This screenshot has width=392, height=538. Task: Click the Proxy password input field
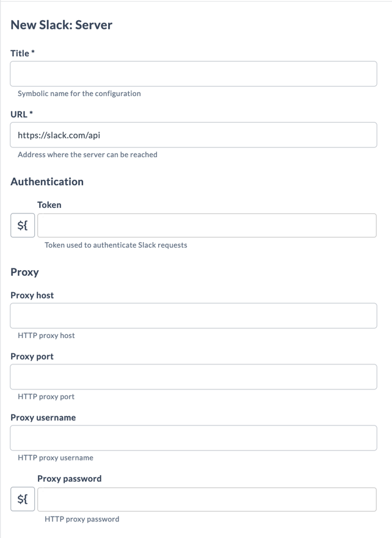pos(206,499)
